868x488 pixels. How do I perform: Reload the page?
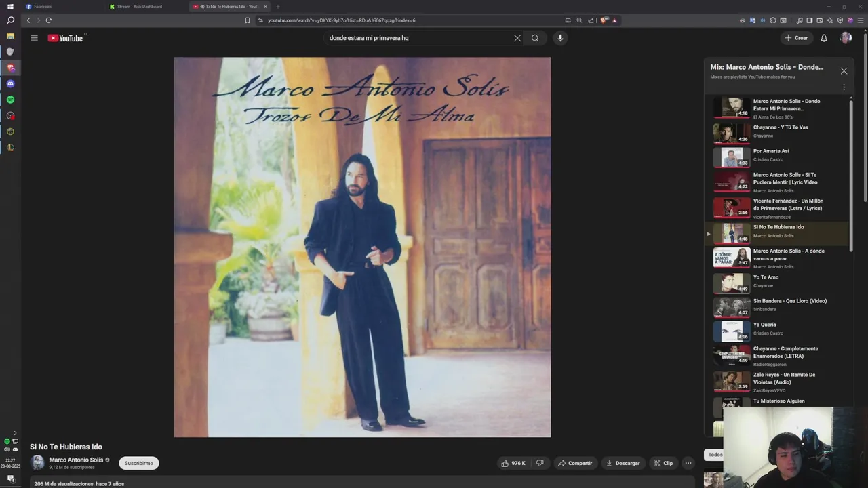coord(49,20)
